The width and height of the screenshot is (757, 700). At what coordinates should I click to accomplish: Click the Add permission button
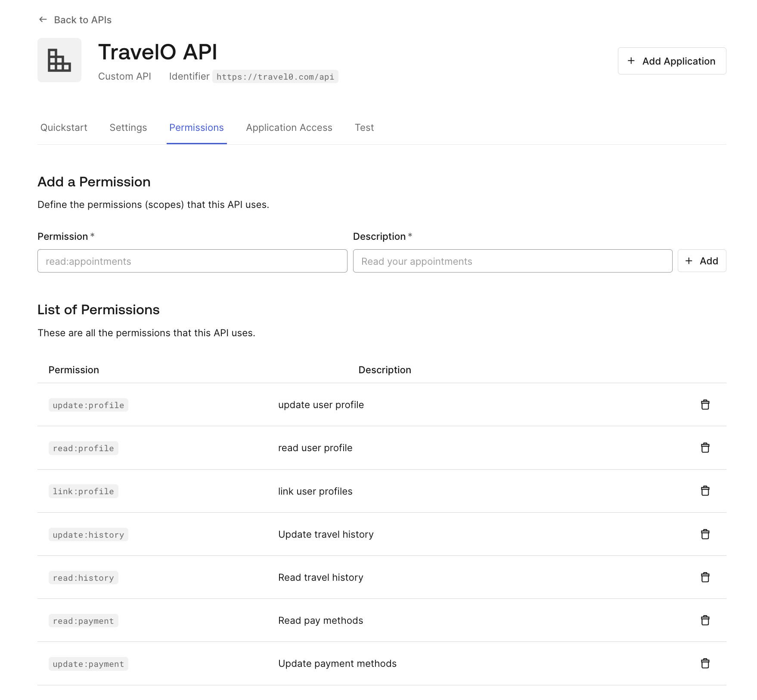tap(702, 261)
